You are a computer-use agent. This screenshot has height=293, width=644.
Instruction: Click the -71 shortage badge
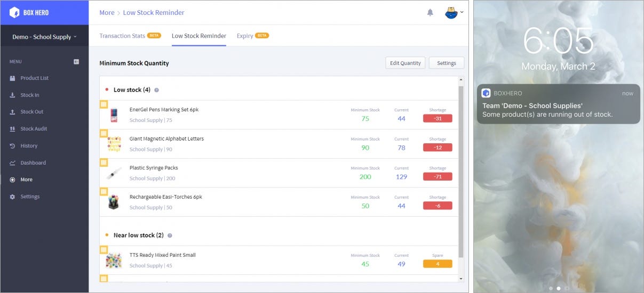438,177
